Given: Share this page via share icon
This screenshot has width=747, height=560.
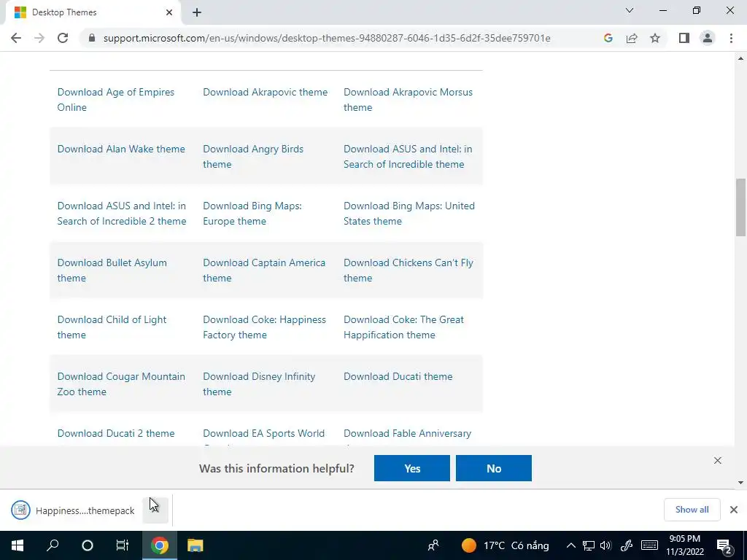Looking at the screenshot, I should (632, 38).
